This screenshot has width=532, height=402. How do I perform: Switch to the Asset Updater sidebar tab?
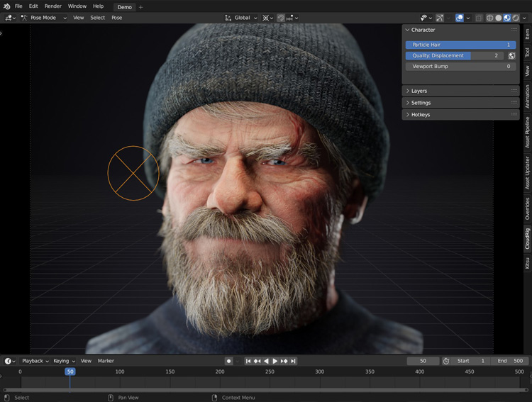tap(527, 173)
